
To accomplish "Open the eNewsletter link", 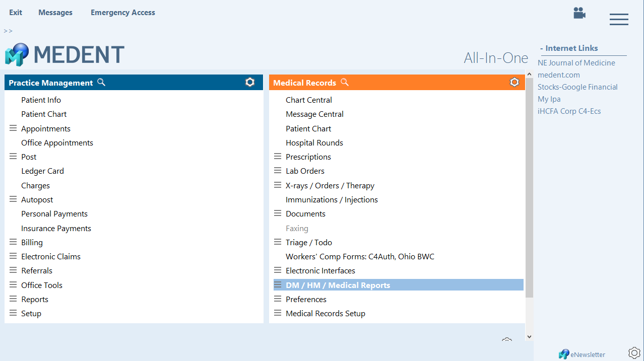I will coord(588,354).
